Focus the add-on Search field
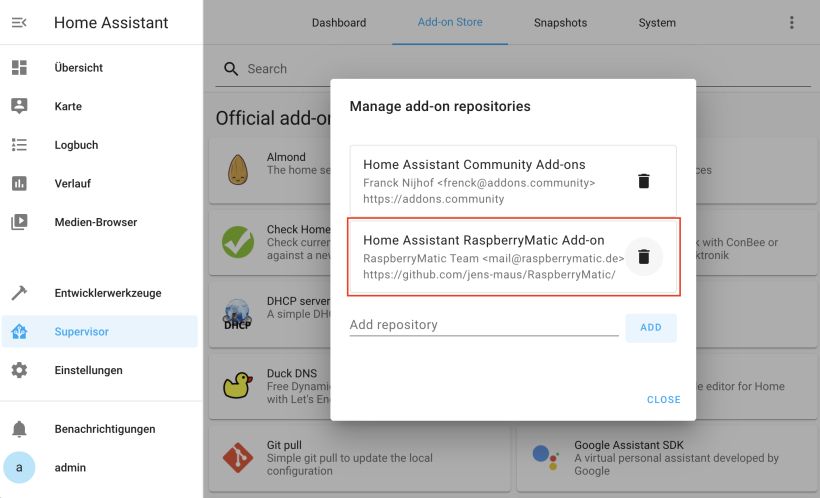 pyautogui.click(x=512, y=69)
